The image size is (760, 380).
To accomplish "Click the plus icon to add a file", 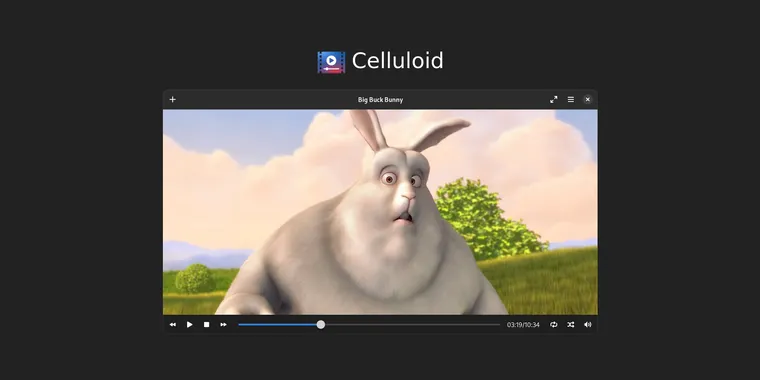I will (x=173, y=99).
